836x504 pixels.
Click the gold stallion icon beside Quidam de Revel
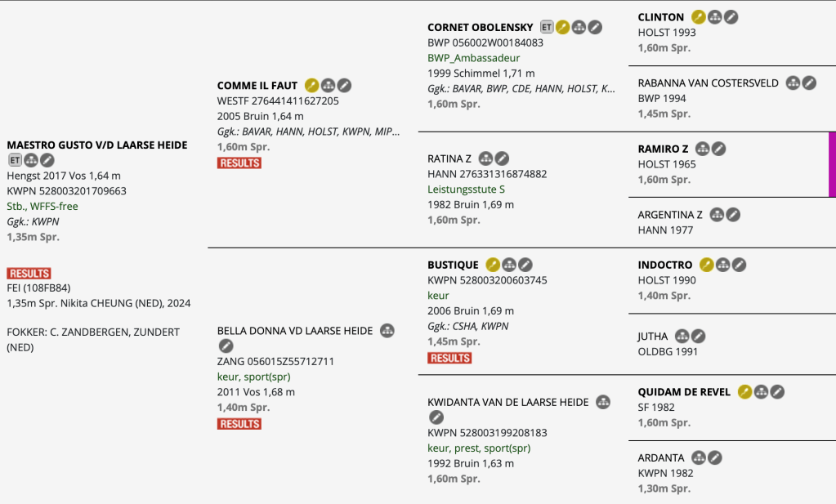pyautogui.click(x=744, y=391)
